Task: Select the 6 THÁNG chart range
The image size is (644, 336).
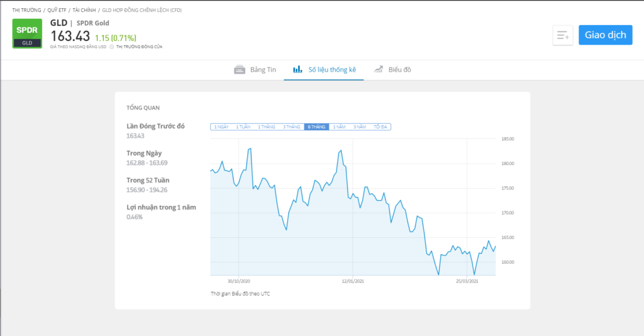Action: coord(316,127)
